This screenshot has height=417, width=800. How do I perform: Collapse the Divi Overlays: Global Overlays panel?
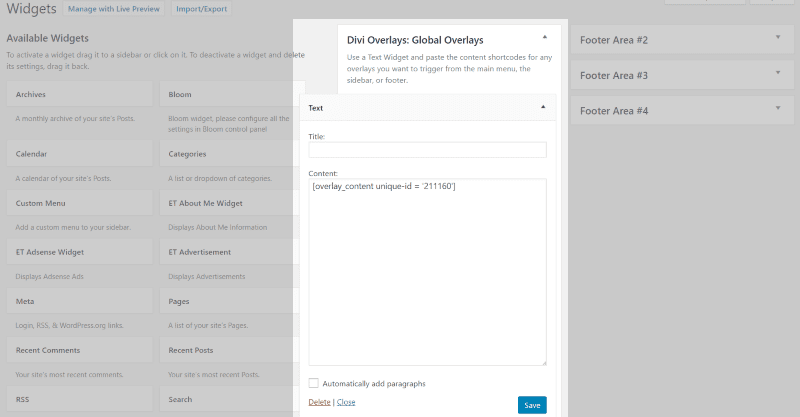coord(545,36)
